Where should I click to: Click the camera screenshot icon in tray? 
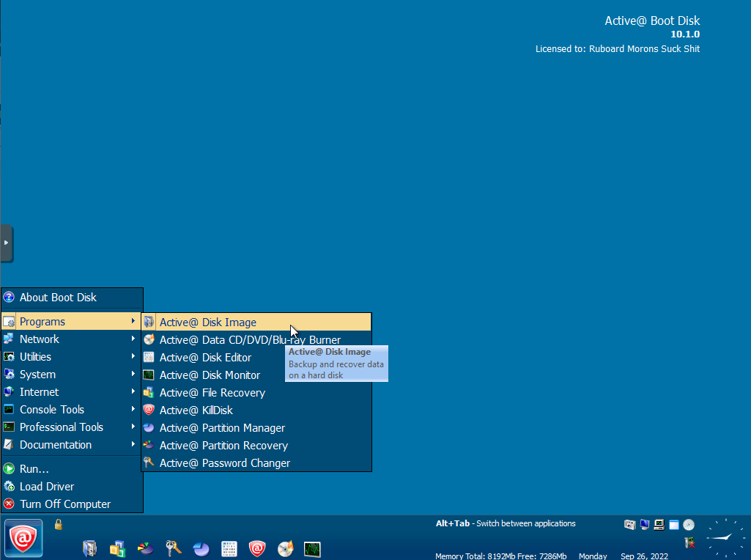(629, 525)
